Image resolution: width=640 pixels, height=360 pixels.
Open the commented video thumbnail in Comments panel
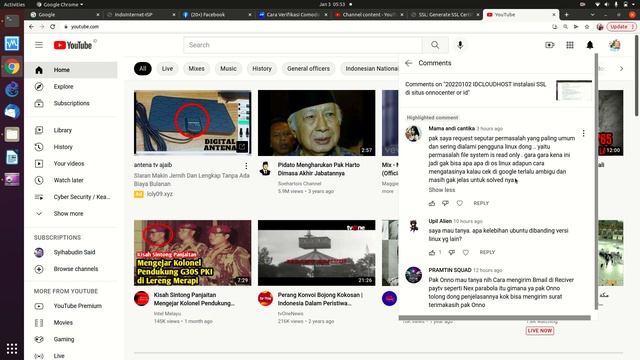click(x=573, y=90)
